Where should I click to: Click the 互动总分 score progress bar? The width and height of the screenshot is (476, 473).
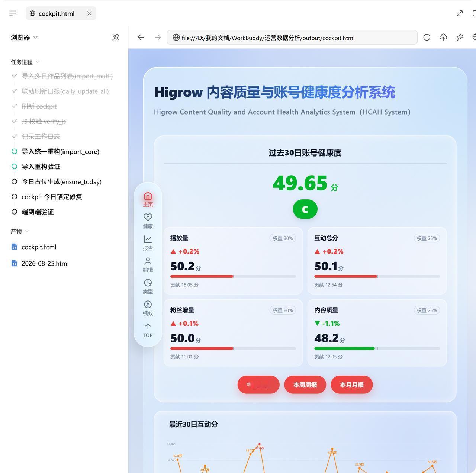pyautogui.click(x=377, y=276)
